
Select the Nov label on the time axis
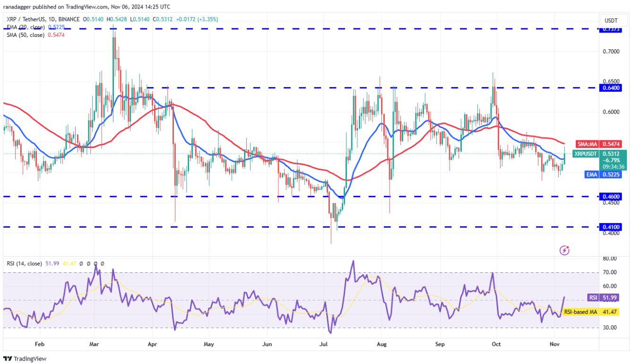coord(554,345)
